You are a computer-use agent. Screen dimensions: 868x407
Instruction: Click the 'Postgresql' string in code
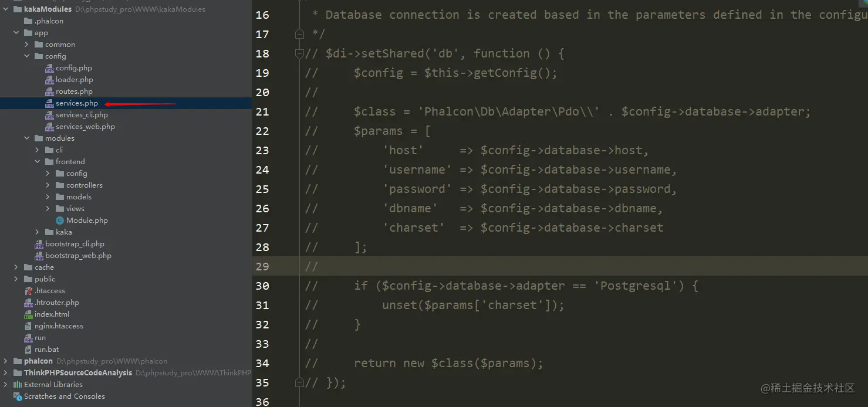(638, 286)
